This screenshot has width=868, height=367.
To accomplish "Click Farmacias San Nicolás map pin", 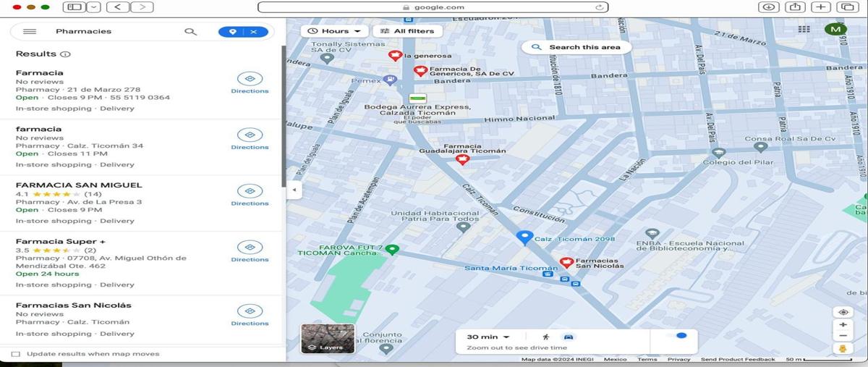I will coord(567,263).
